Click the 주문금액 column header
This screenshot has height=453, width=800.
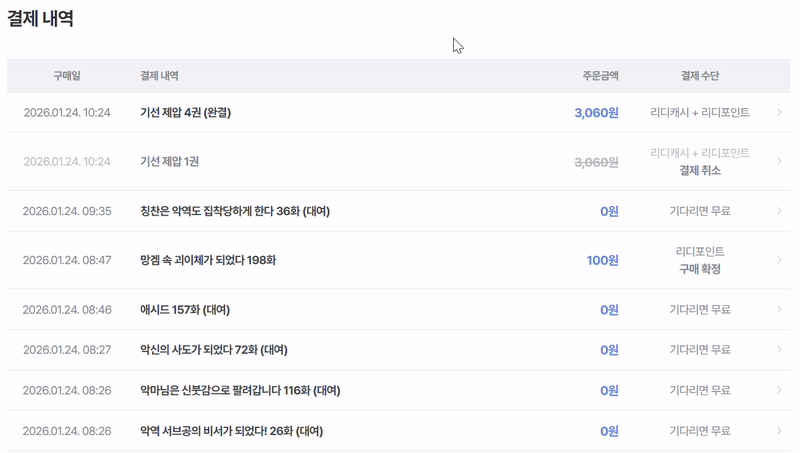pos(600,76)
